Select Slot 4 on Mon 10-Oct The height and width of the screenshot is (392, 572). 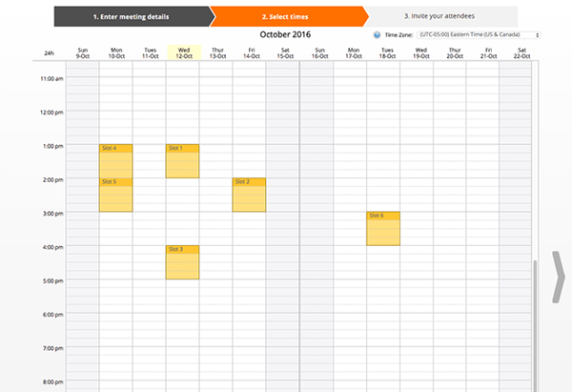coord(116,161)
